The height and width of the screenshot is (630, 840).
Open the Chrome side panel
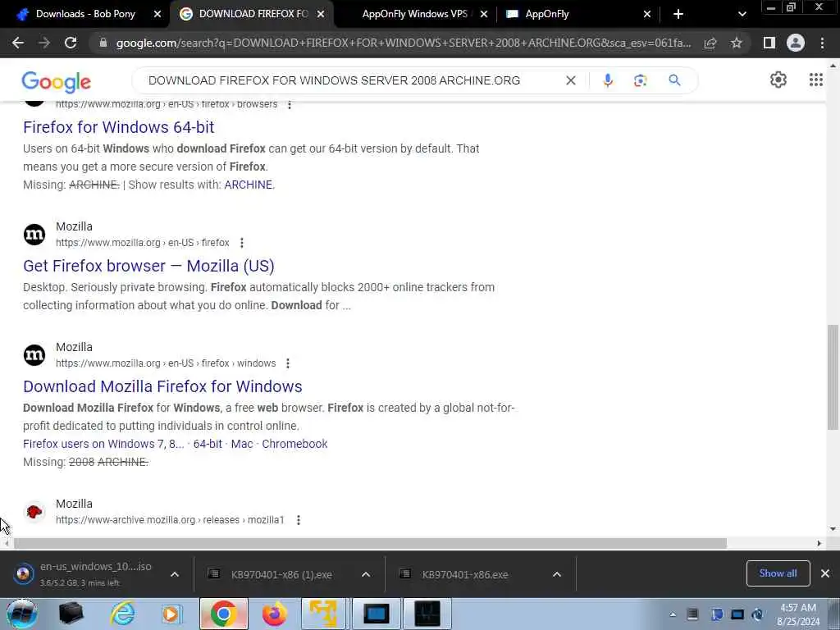point(769,43)
